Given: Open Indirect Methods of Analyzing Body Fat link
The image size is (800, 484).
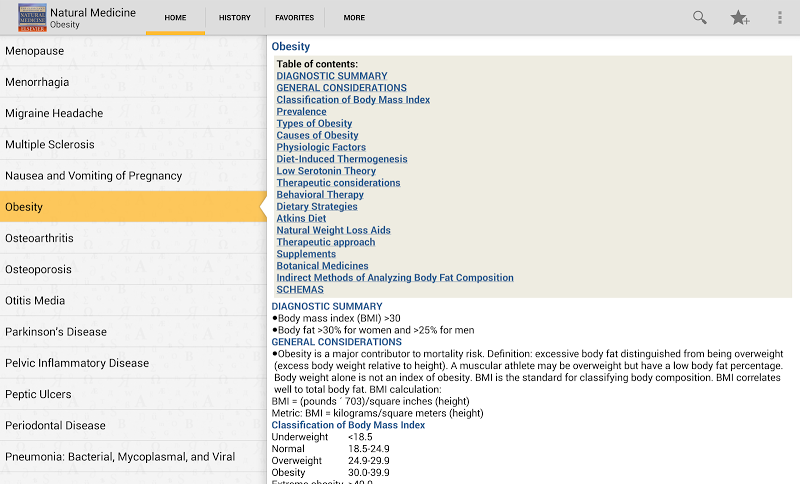Looking at the screenshot, I should (395, 277).
